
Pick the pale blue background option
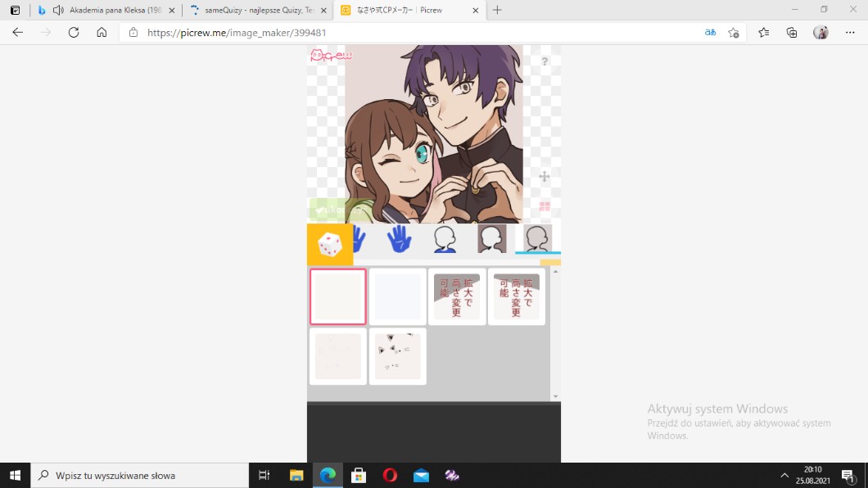[x=398, y=296]
